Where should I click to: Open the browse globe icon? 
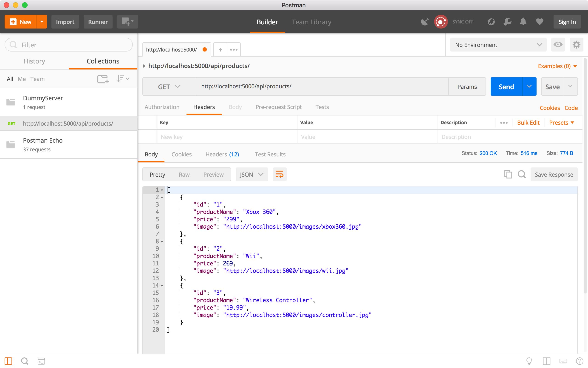point(491,22)
